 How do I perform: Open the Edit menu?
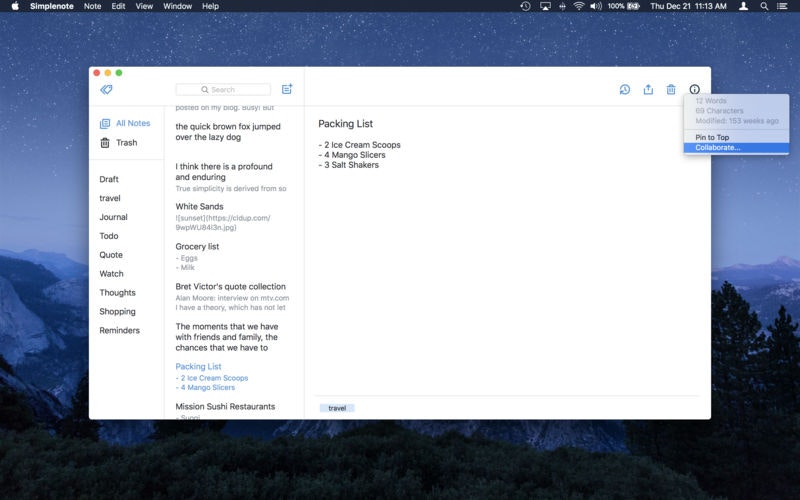pos(118,6)
